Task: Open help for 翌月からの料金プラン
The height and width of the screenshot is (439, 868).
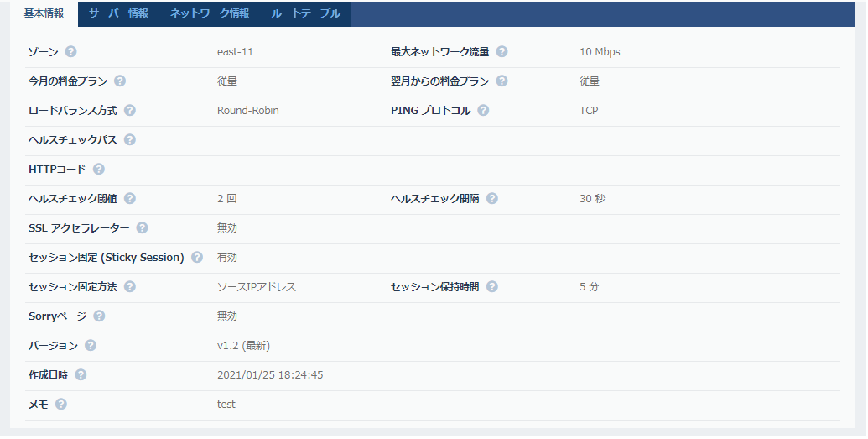Action: coord(502,81)
